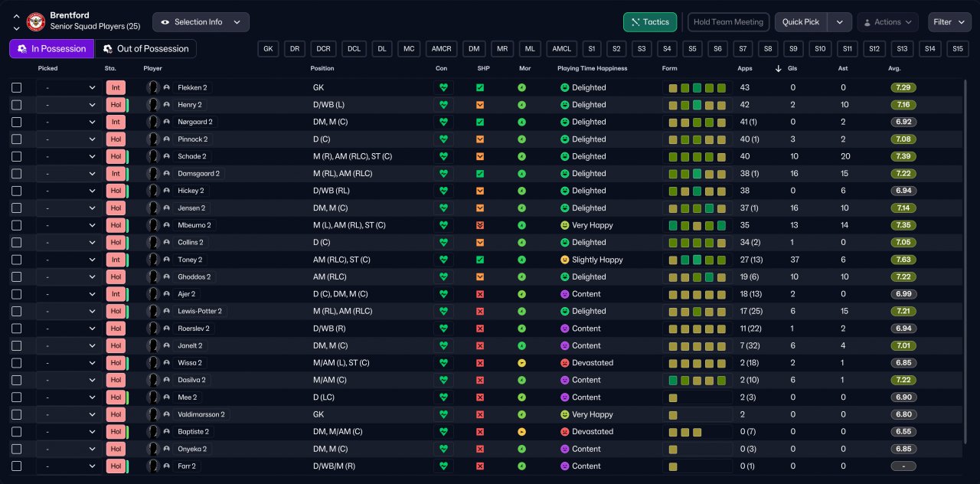The image size is (980, 484).
Task: Click Schade's orange sharpness icon
Action: coord(480,156)
